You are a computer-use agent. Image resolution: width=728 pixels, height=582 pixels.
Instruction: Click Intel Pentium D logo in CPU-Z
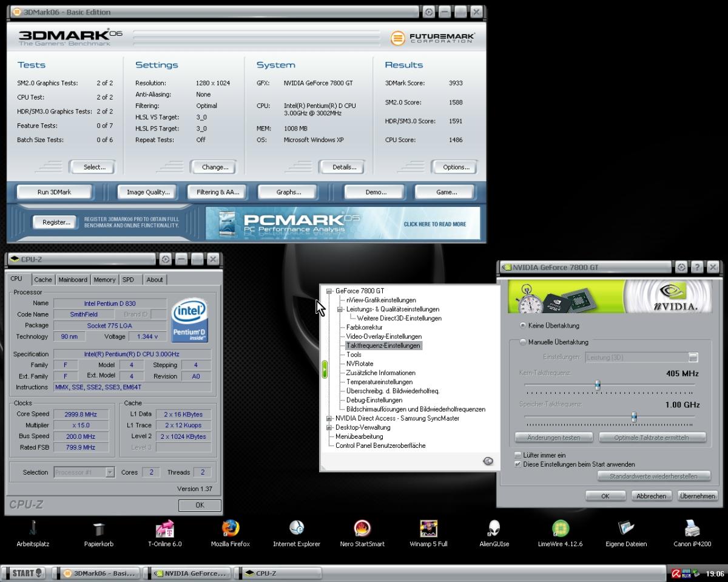pos(190,320)
